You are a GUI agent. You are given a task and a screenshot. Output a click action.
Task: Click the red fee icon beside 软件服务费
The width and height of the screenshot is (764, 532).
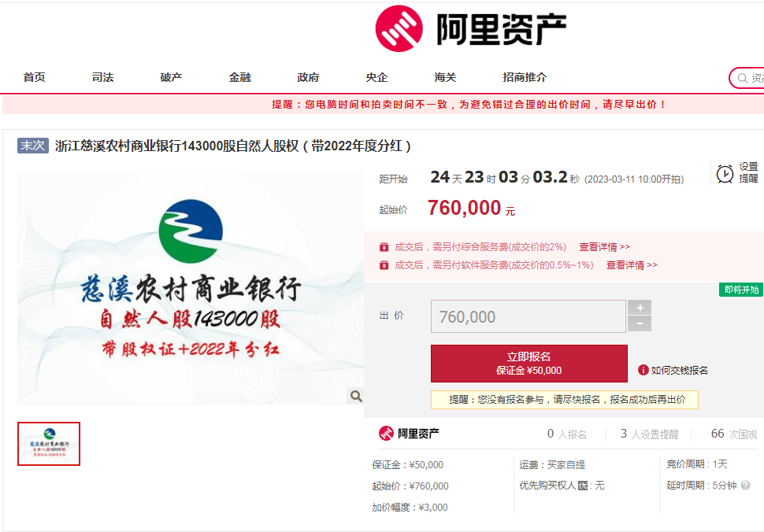coord(384,265)
